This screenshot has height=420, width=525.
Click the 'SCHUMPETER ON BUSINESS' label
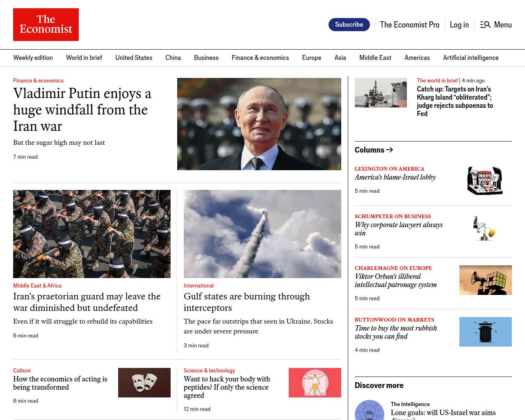pos(393,216)
